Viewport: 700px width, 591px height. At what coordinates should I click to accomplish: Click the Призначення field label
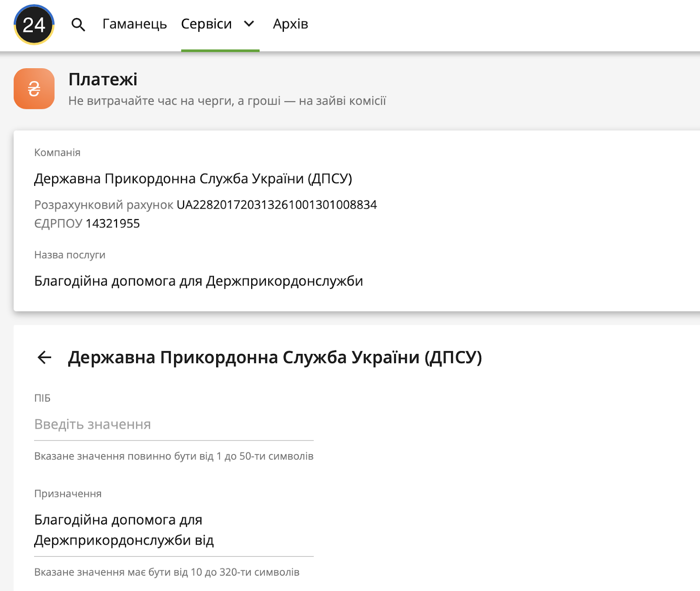(68, 494)
